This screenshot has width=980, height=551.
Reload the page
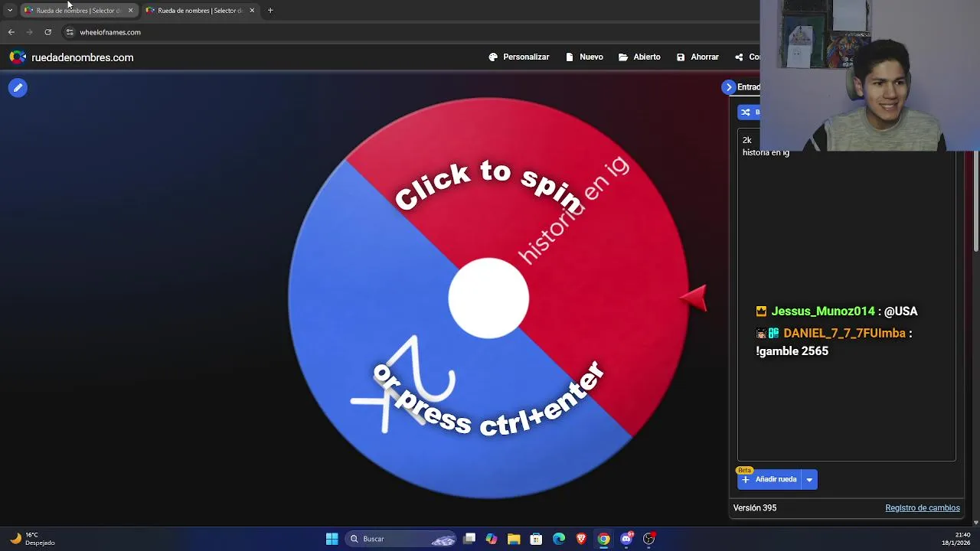point(48,32)
